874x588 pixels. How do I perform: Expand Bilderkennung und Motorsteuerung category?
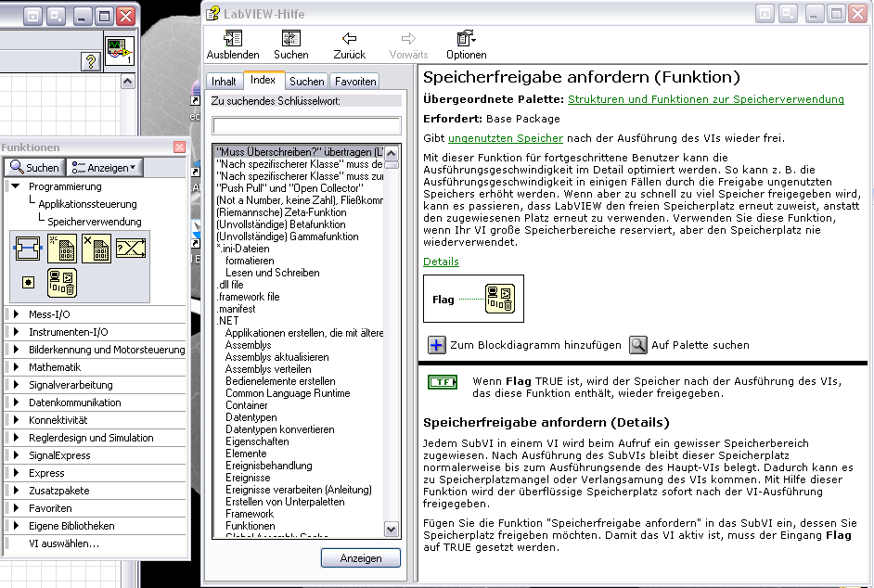coord(16,350)
